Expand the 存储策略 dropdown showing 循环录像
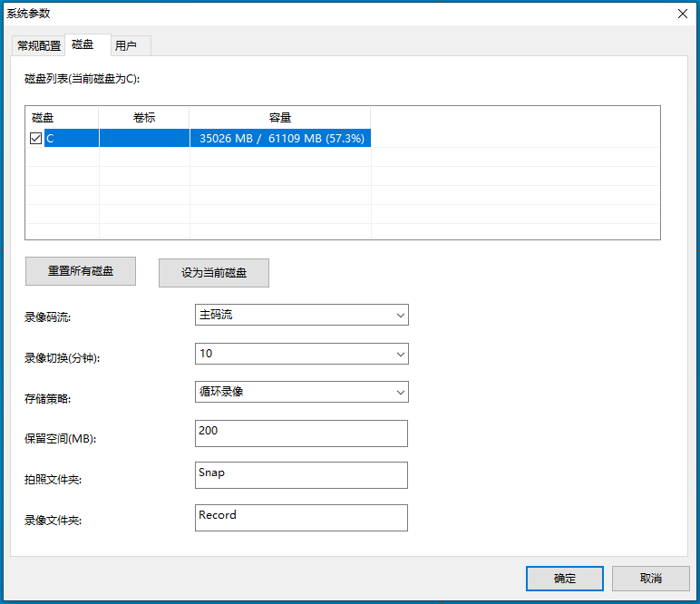The image size is (700, 604). pos(301,392)
